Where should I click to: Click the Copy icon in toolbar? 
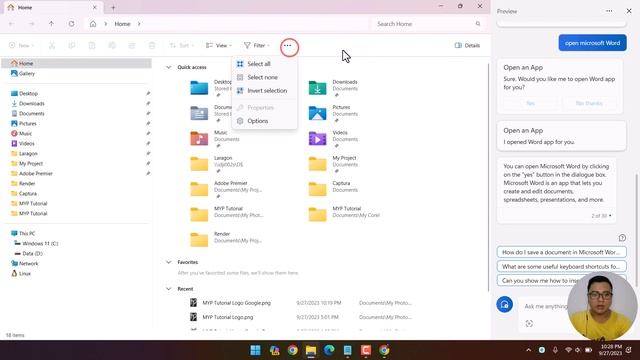point(72,45)
